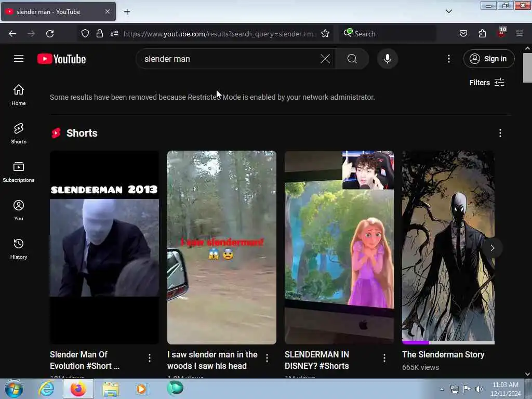The height and width of the screenshot is (399, 532).
Task: Click the Firefox back arrow
Action: [x=12, y=34]
